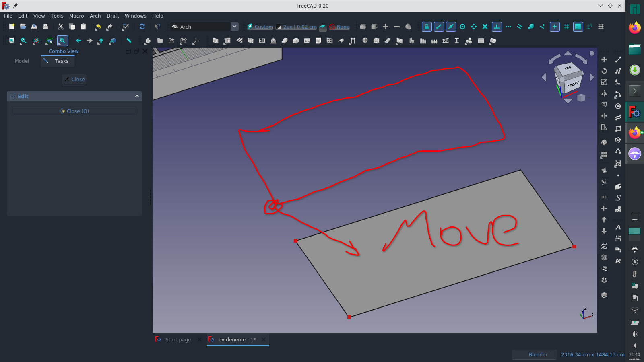Image resolution: width=644 pixels, height=362 pixels.
Task: Open the Custom draw style dropdown
Action: tap(260, 27)
